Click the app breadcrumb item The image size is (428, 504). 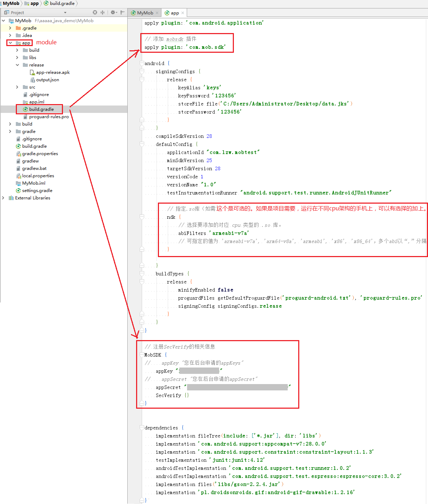32,3
